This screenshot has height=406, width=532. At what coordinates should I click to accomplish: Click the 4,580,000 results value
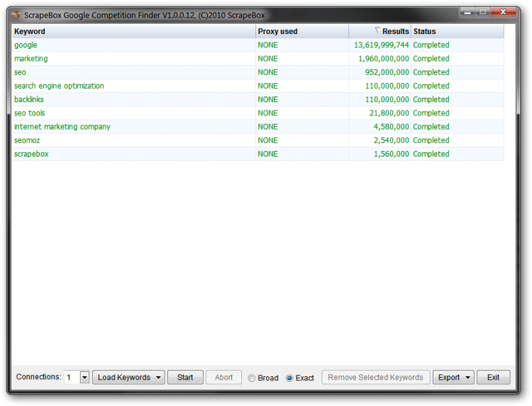pos(391,126)
